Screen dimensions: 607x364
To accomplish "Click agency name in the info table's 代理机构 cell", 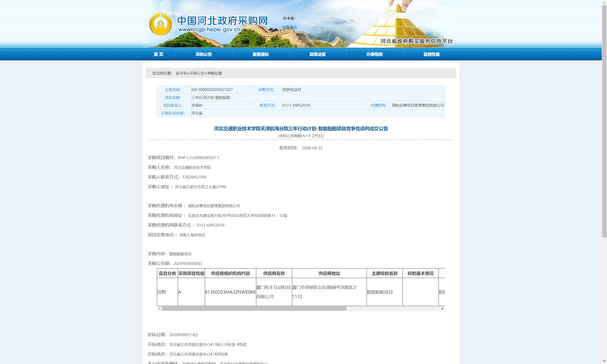I will (418, 105).
